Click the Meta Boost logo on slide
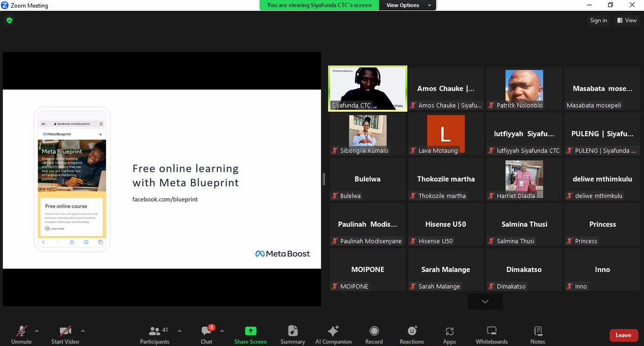The image size is (644, 346). pyautogui.click(x=282, y=254)
